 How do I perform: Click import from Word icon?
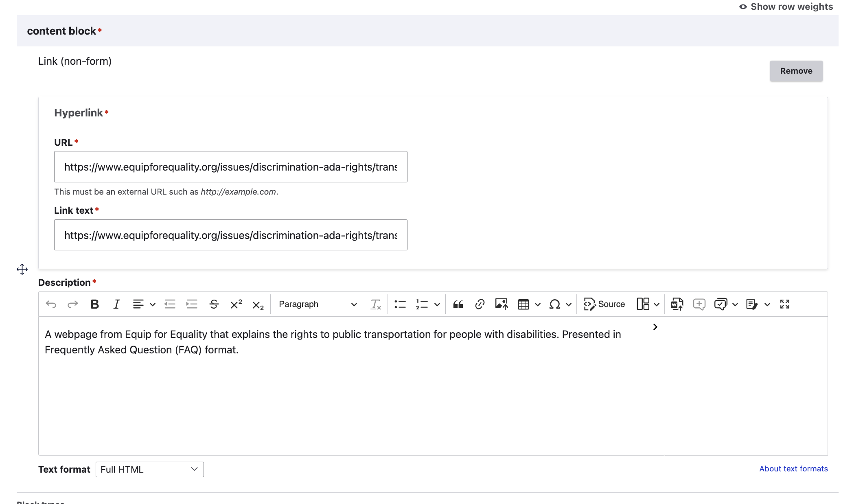(677, 304)
